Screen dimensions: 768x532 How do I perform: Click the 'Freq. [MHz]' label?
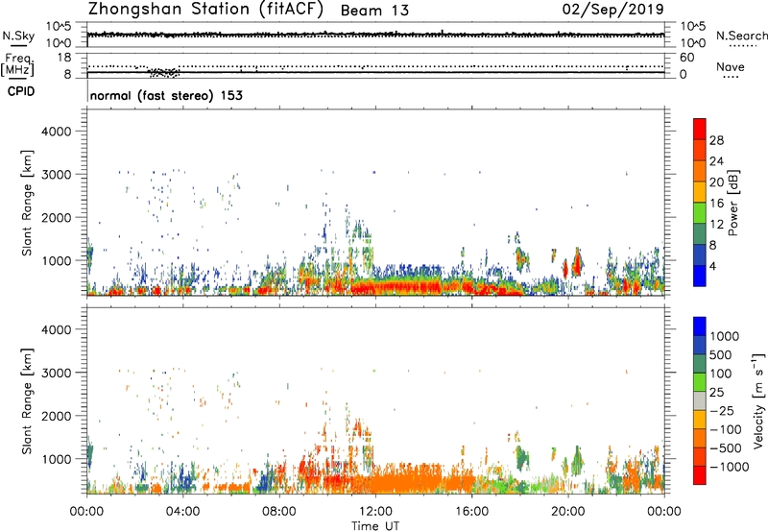pos(17,64)
